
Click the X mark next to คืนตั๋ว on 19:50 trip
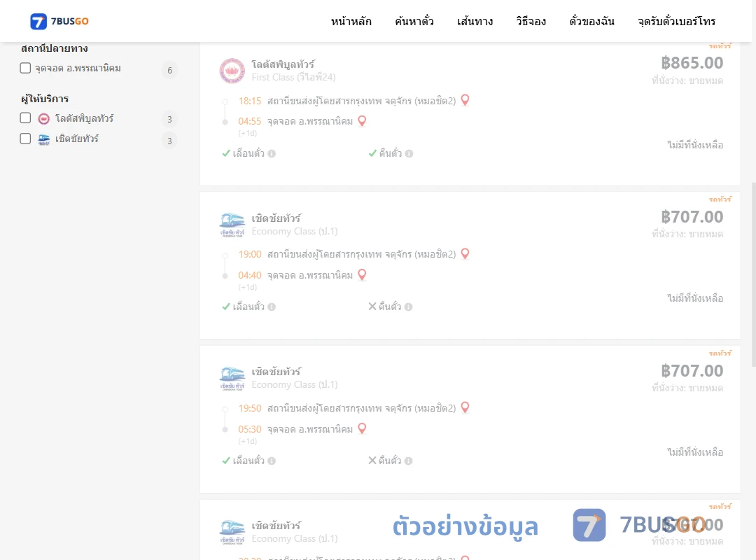pyautogui.click(x=372, y=460)
